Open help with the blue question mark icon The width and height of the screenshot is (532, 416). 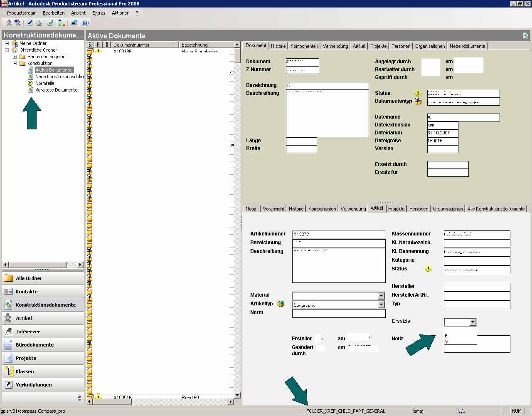coord(85,23)
